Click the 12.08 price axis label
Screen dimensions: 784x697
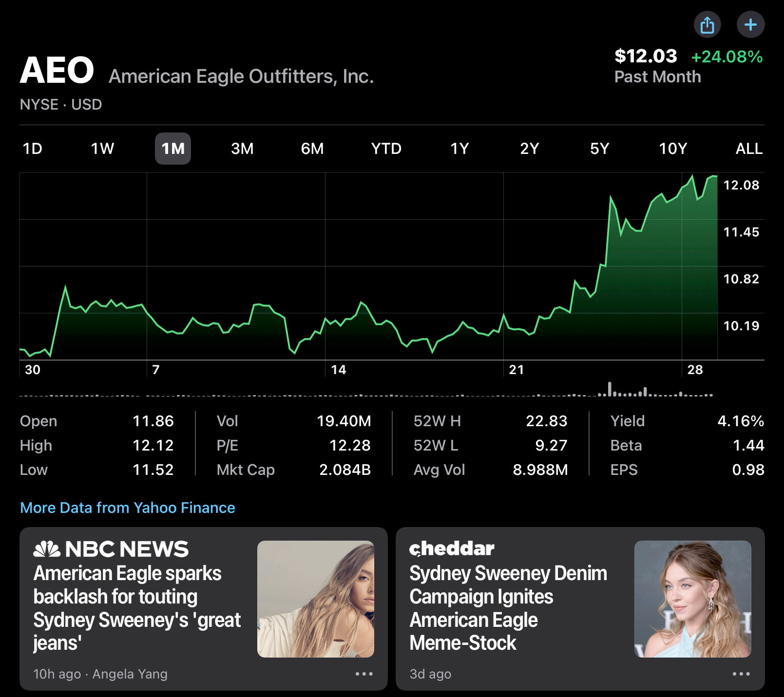click(x=741, y=185)
